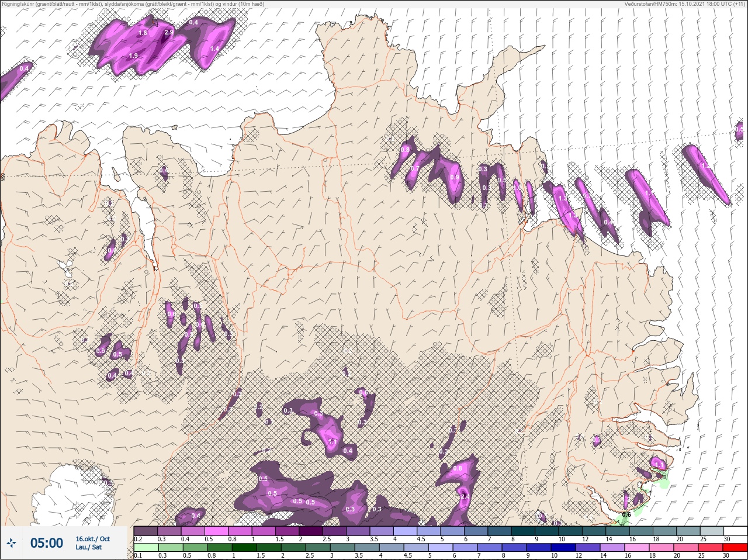748x560 pixels.
Task: Click the darkest purple top-row swatch between 2 and 2.5
Action: tap(311, 531)
